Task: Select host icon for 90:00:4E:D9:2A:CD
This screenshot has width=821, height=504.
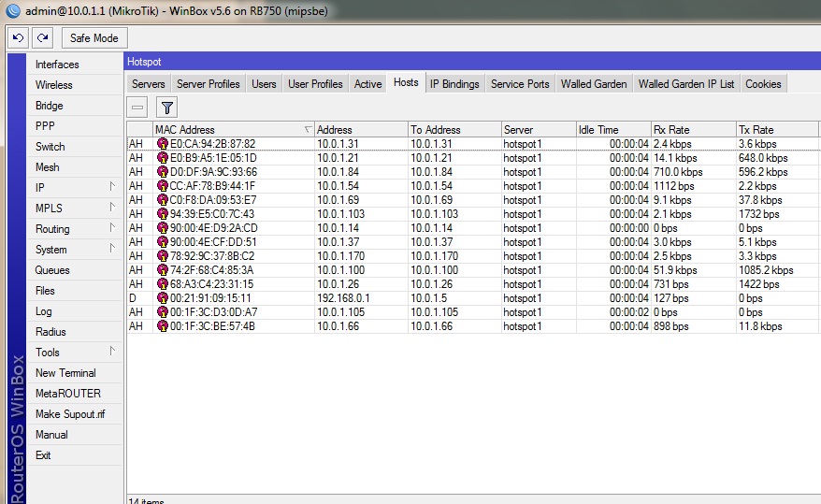Action: [163, 227]
